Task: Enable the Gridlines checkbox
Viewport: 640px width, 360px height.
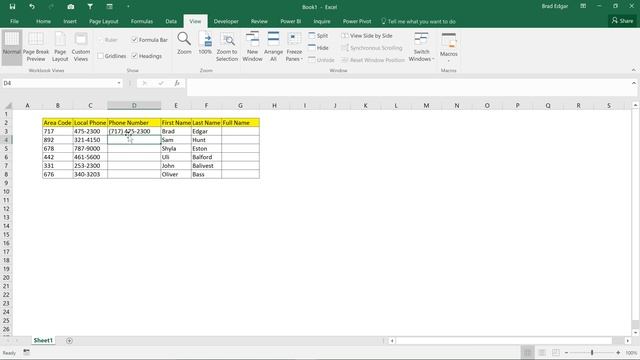Action: [100, 56]
